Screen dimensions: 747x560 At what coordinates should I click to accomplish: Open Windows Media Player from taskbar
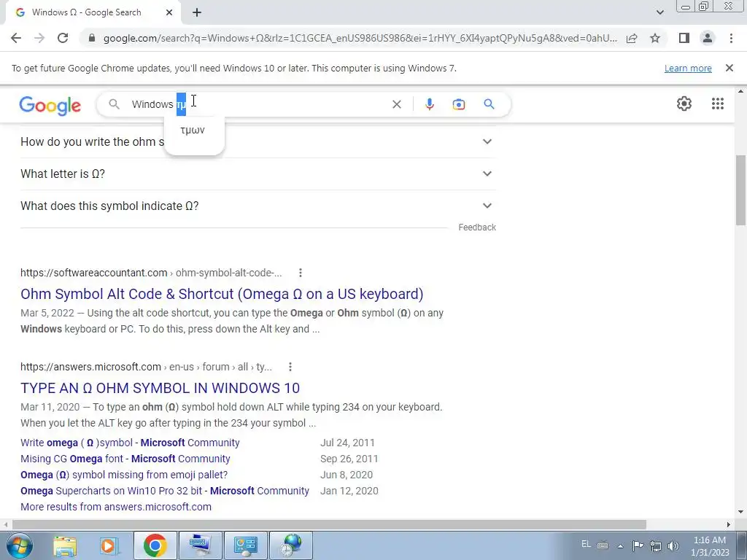tap(108, 545)
